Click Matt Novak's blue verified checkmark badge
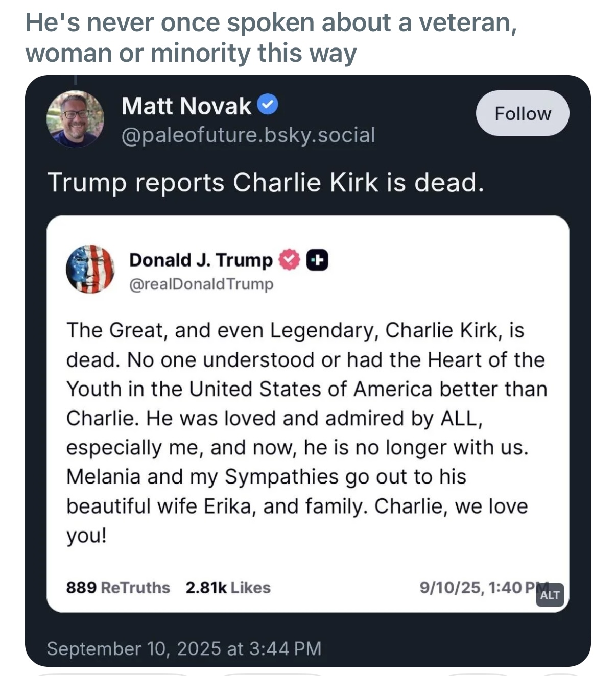Screen dimensions: 616x676 [268, 104]
